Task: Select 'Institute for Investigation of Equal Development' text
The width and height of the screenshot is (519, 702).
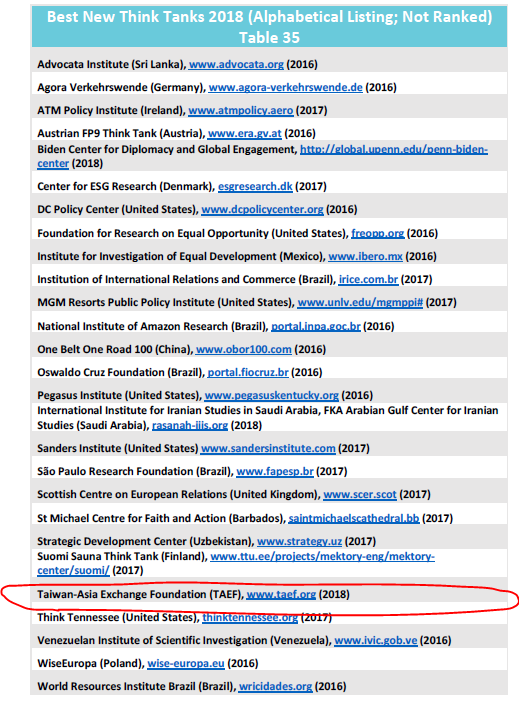Action: point(157,257)
